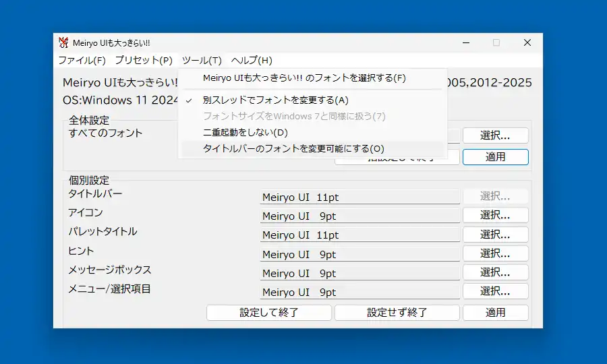Click パレットタイトル font field Meiryo UI 11pt
Image resolution: width=607 pixels, height=364 pixels.
tap(360, 235)
